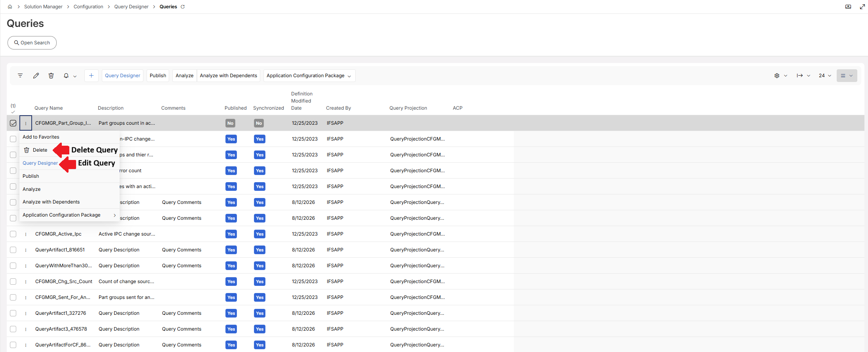
Task: Open row menu for CFGMGR_Active_Ipc
Action: point(26,234)
